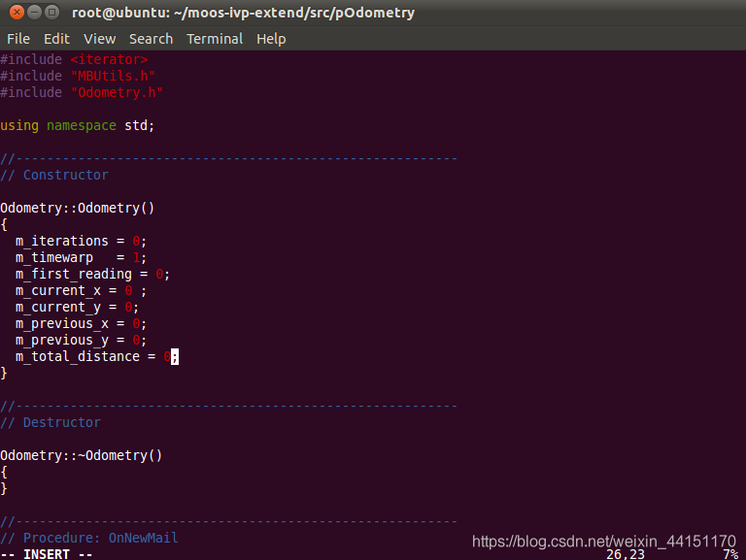Screen dimensions: 746x560
Task: Open the Help menu
Action: [271, 39]
